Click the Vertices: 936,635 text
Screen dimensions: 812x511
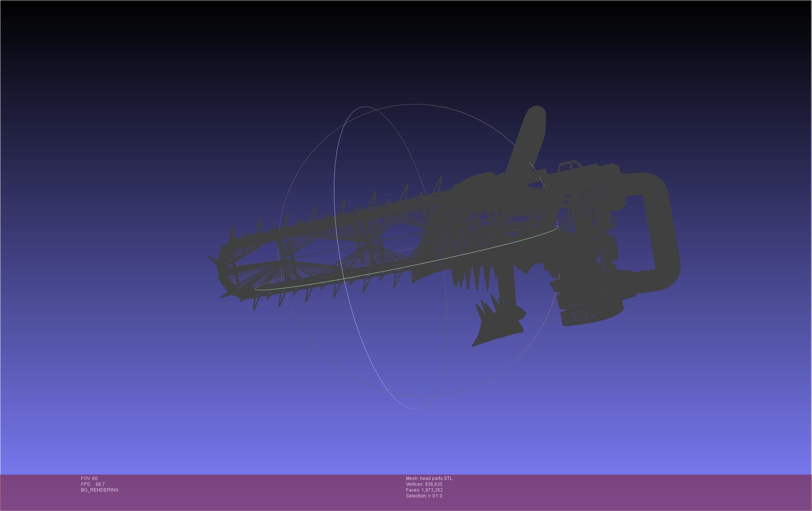coord(424,484)
